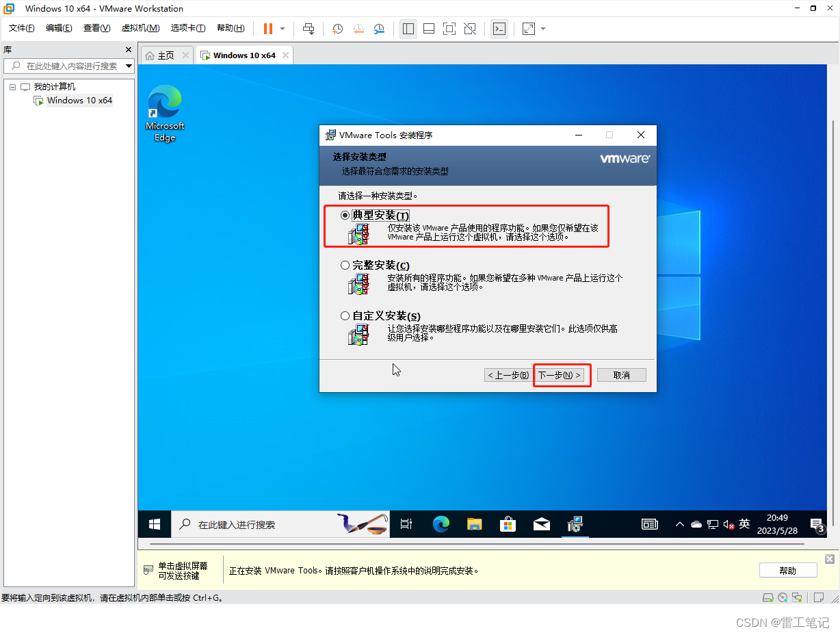Open the 选项卡(T) menu
This screenshot has width=840, height=635.
point(188,28)
